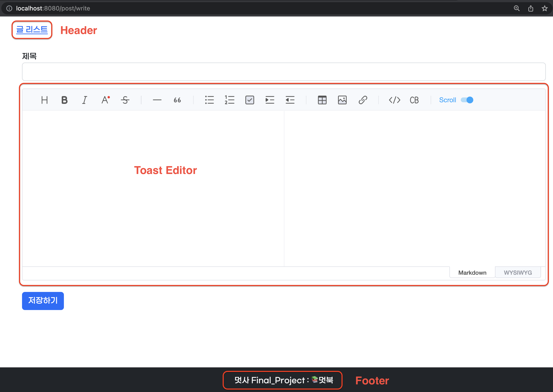The image size is (553, 392).
Task: Apply italic formatting
Action: pyautogui.click(x=84, y=100)
